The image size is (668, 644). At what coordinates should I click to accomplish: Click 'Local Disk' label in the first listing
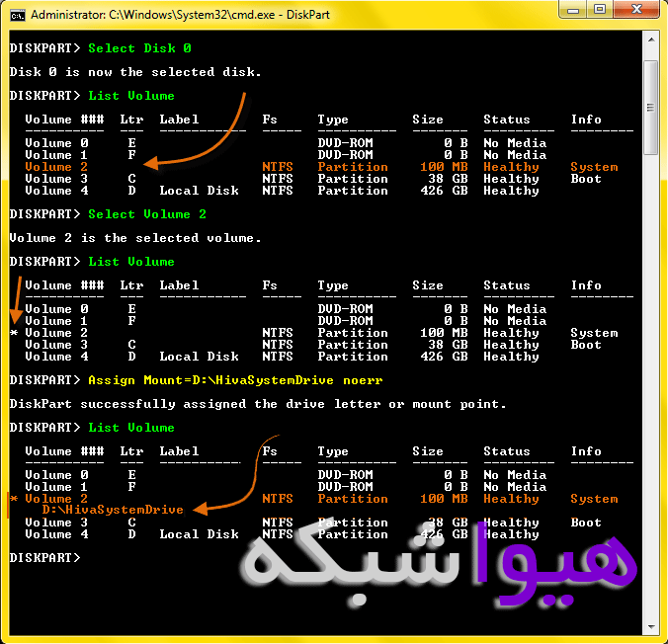point(199,191)
